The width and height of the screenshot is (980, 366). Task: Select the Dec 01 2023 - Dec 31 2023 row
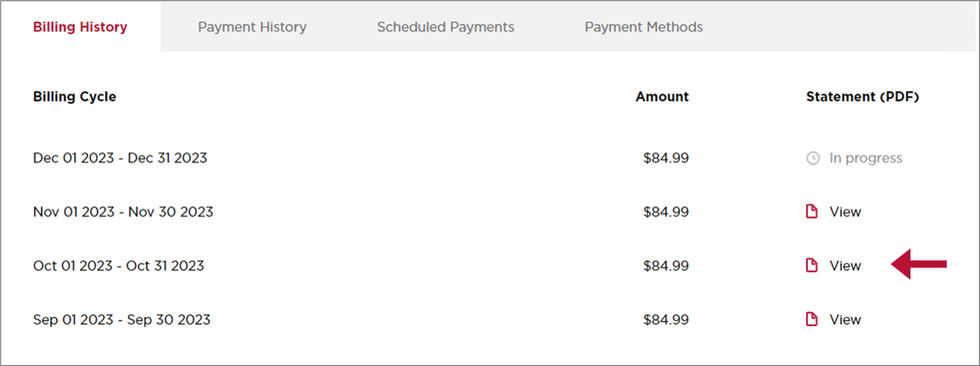[x=120, y=158]
